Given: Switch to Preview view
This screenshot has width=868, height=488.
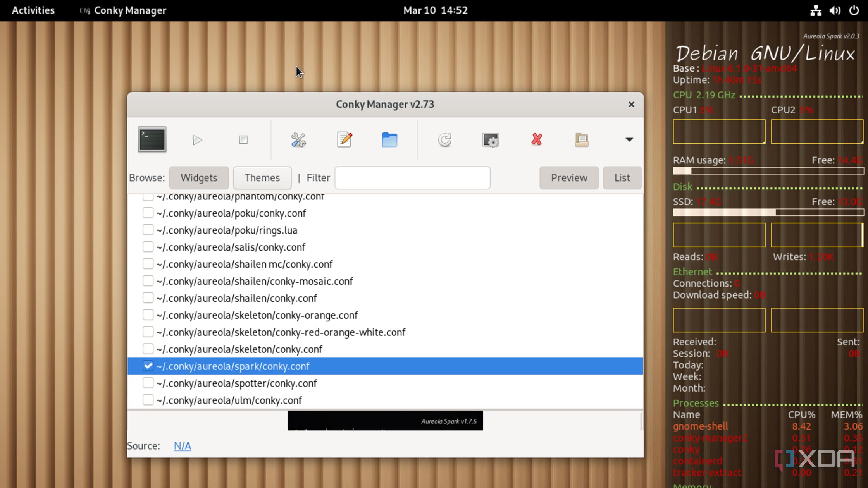Looking at the screenshot, I should click(x=569, y=178).
